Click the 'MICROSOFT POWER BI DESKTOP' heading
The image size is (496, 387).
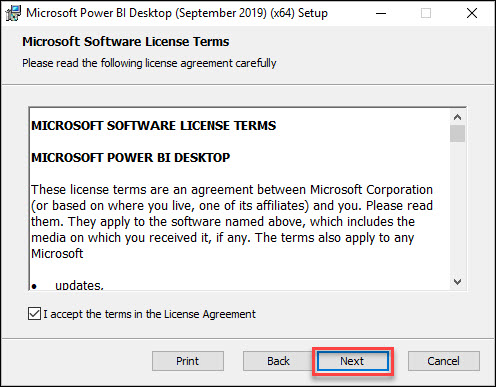(131, 157)
